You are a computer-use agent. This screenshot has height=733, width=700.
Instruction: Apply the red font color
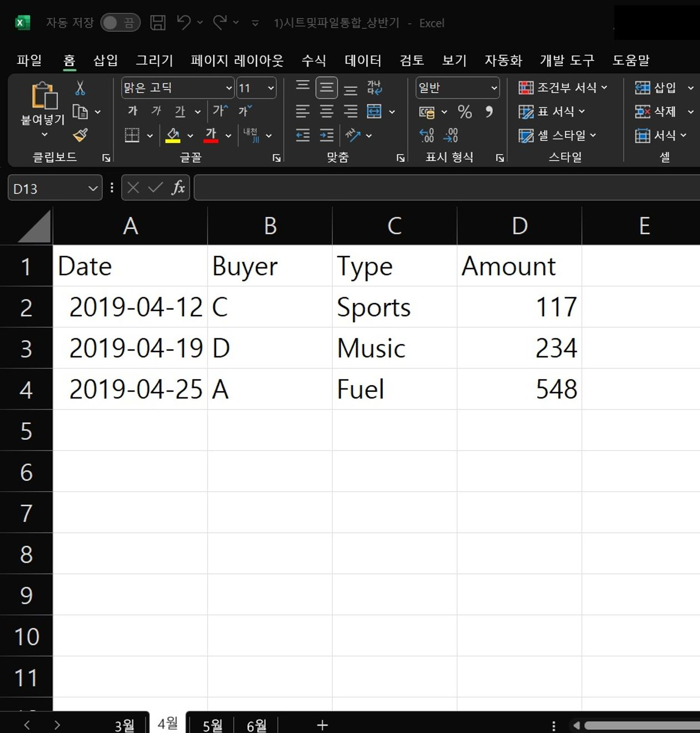coord(211,135)
